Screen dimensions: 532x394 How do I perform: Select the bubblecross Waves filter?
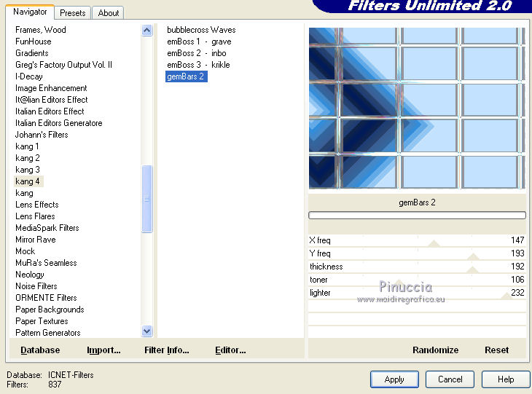[201, 30]
